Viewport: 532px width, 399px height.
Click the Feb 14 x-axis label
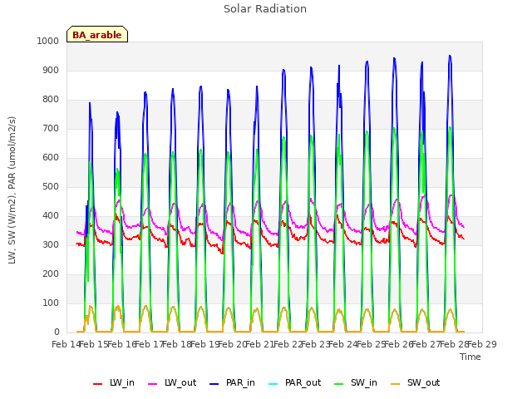tap(66, 344)
